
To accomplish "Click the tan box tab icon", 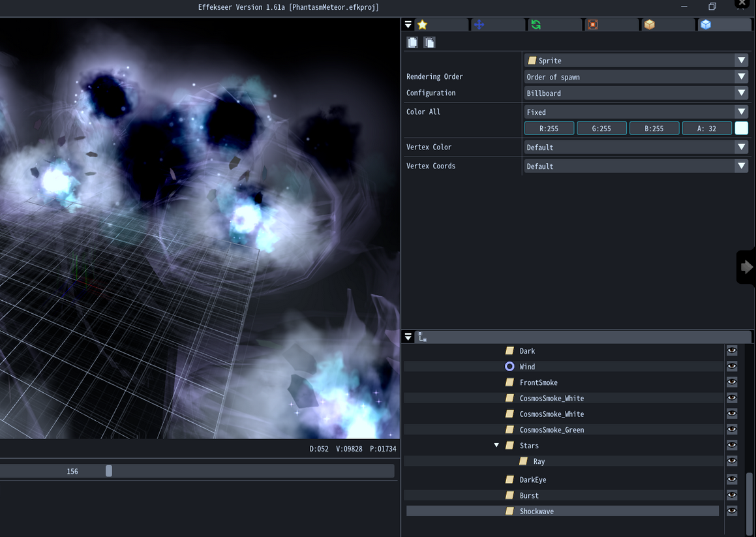I will (x=649, y=25).
